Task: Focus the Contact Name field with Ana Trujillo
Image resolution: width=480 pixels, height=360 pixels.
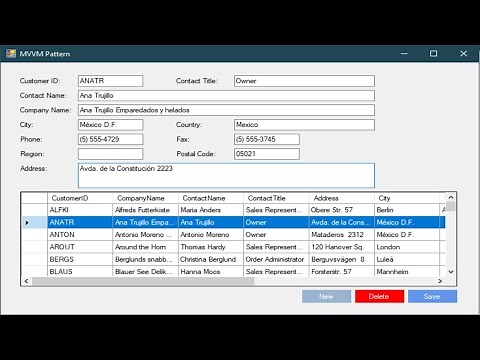Action: (226, 95)
